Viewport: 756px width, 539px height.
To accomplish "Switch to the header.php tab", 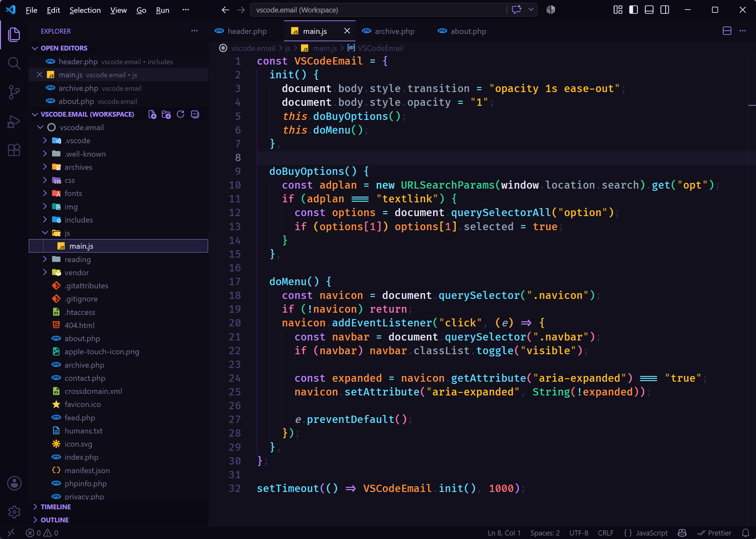I will pyautogui.click(x=246, y=31).
